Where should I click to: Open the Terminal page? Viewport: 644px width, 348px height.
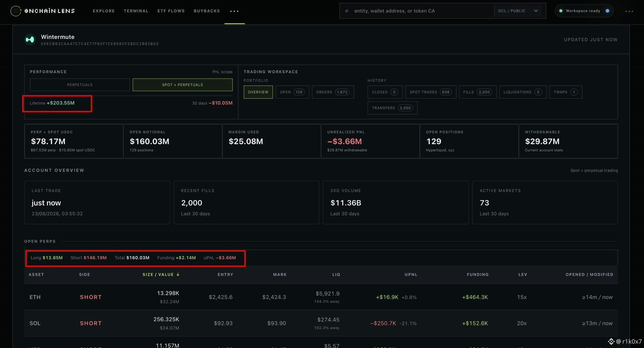[x=136, y=11]
